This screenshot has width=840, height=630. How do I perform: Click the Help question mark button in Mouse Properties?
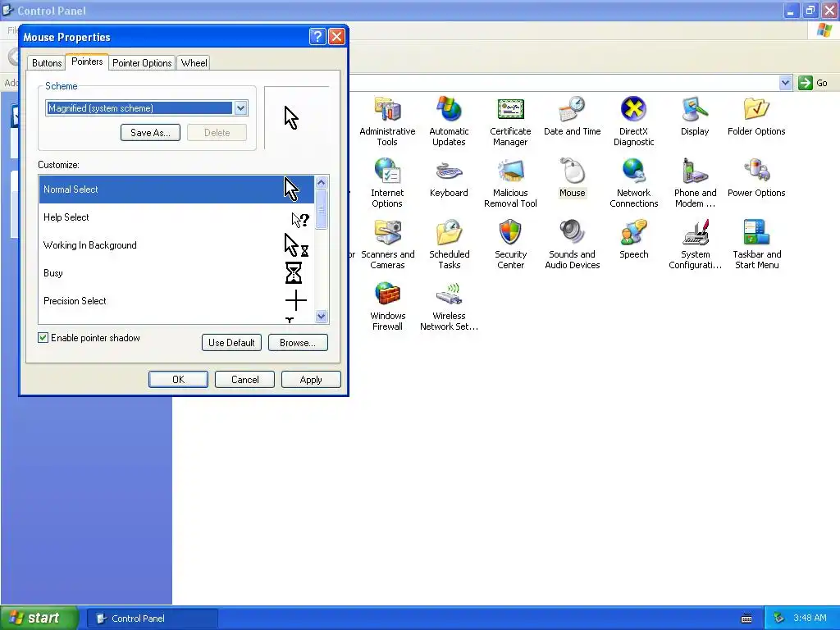tap(317, 36)
